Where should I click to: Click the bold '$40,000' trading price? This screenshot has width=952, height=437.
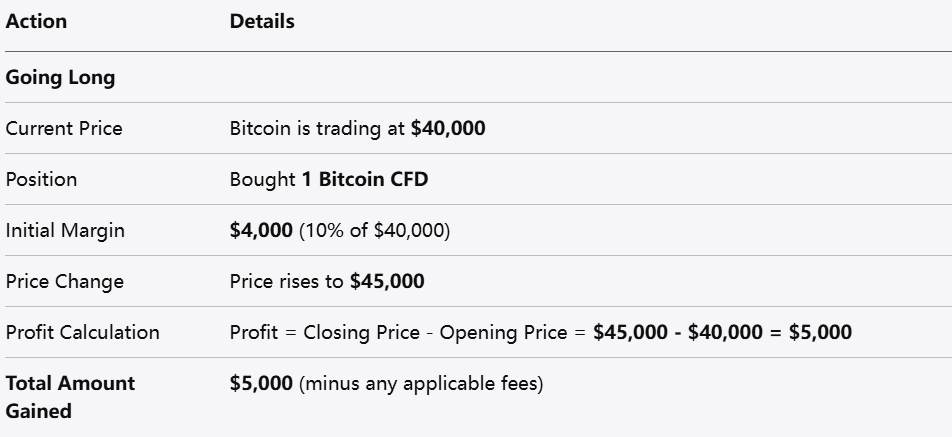(448, 129)
